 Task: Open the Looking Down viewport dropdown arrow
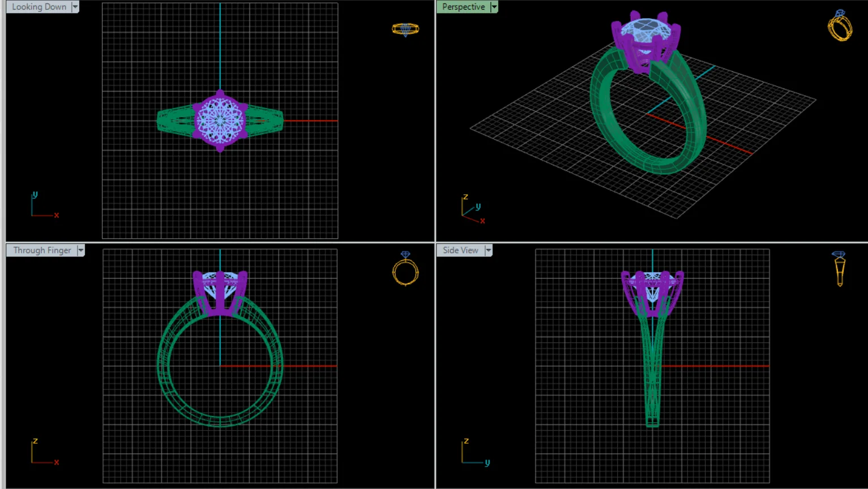[75, 7]
